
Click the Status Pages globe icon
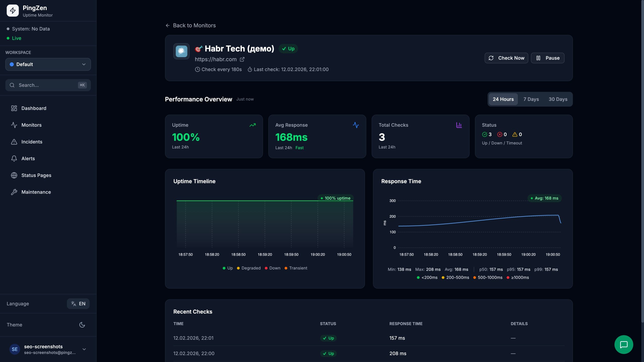(x=14, y=175)
